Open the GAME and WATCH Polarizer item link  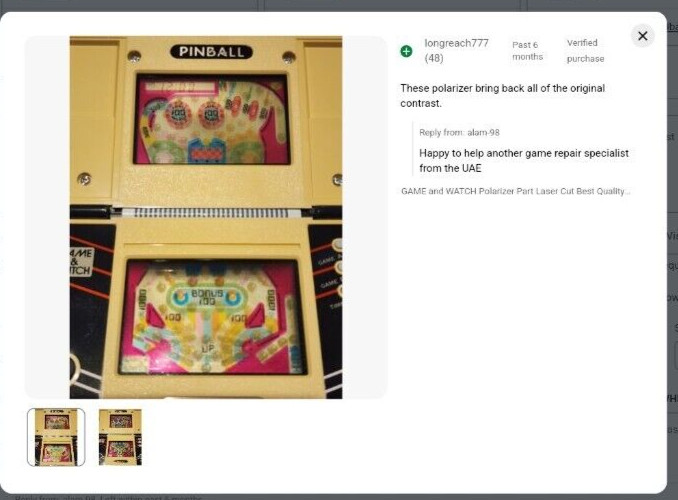click(515, 191)
